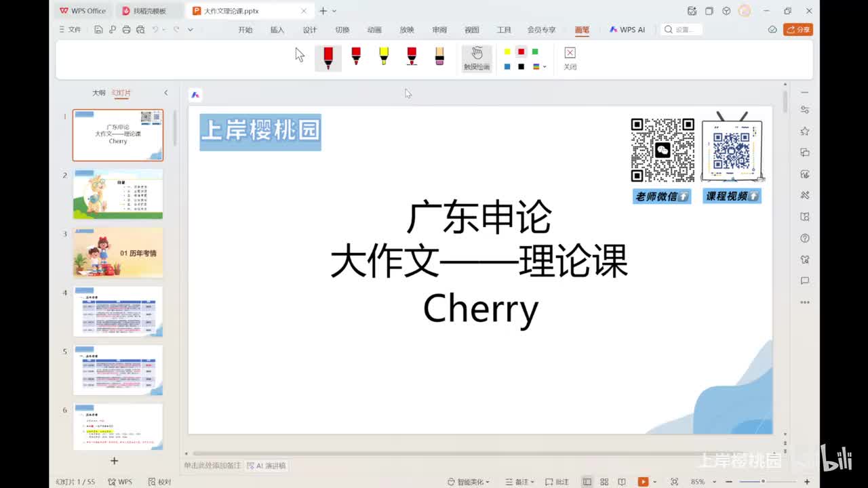868x488 pixels.
Task: Open the 插入 ribbon tab
Action: click(277, 30)
